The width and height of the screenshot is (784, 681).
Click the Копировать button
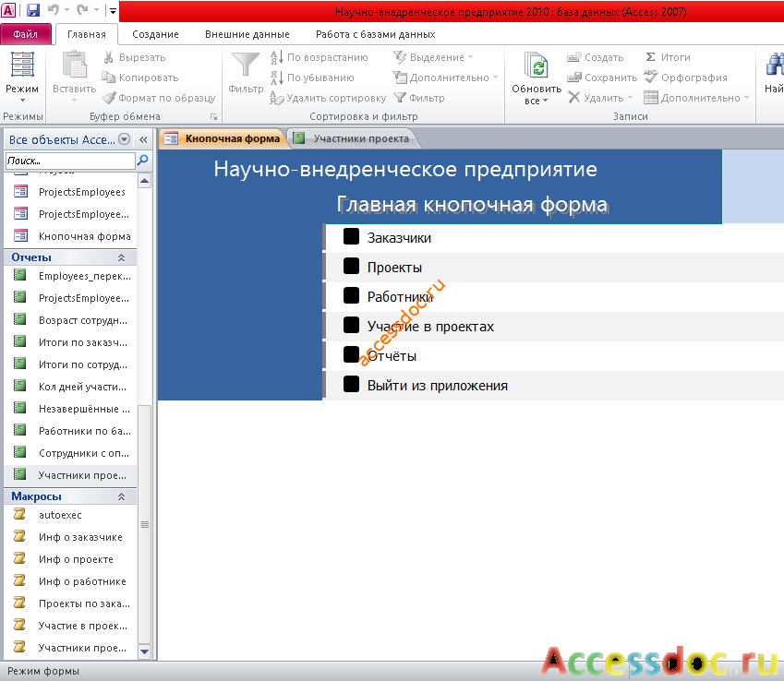point(140,78)
